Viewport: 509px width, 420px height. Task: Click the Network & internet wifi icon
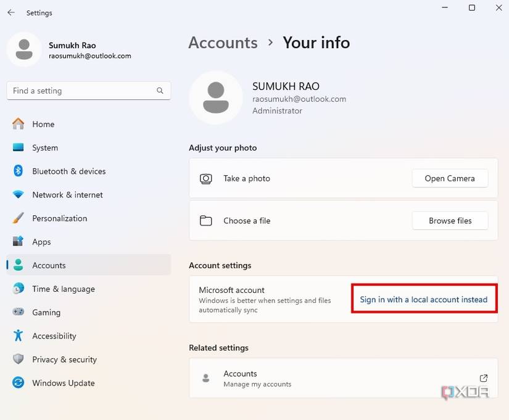19,195
